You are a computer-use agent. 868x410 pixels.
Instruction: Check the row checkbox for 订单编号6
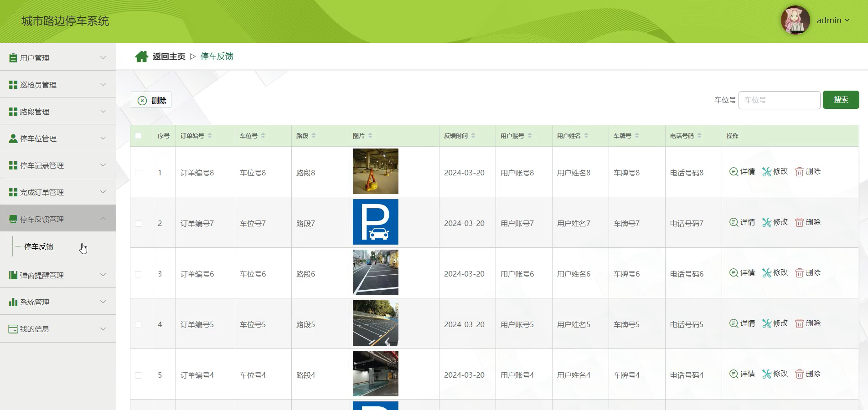[x=138, y=274]
